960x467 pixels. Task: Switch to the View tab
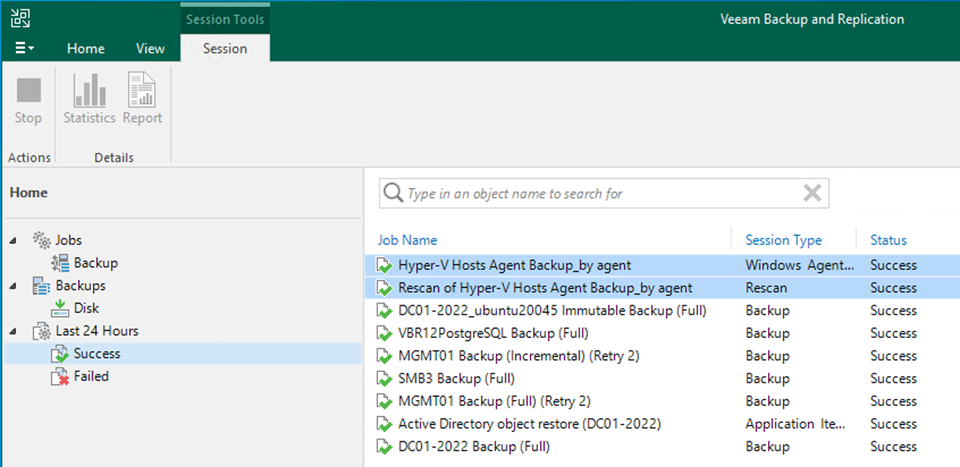click(x=151, y=49)
